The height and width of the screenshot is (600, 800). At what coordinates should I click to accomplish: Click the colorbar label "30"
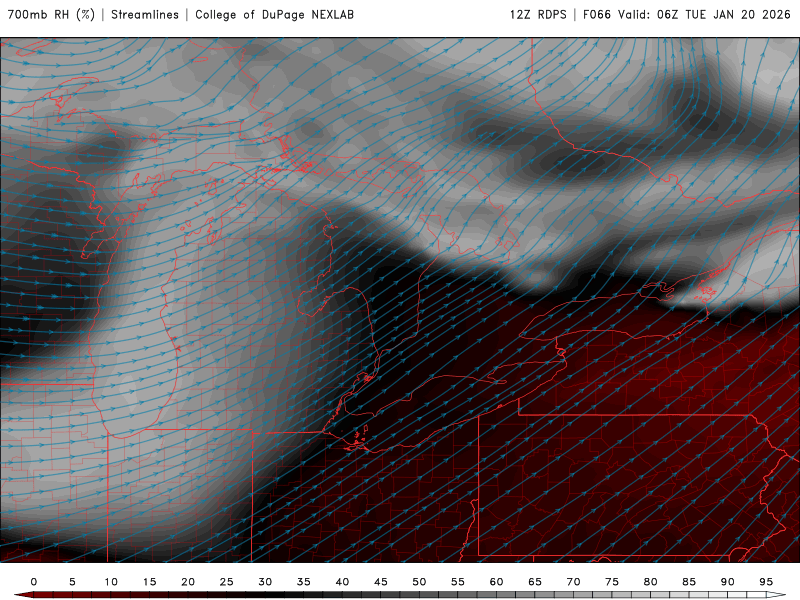pos(265,582)
